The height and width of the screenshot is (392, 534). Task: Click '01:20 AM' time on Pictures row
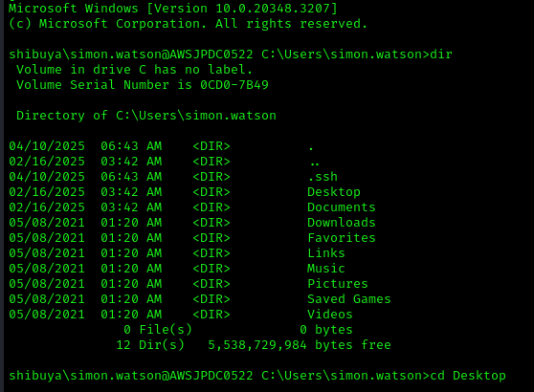click(x=131, y=284)
